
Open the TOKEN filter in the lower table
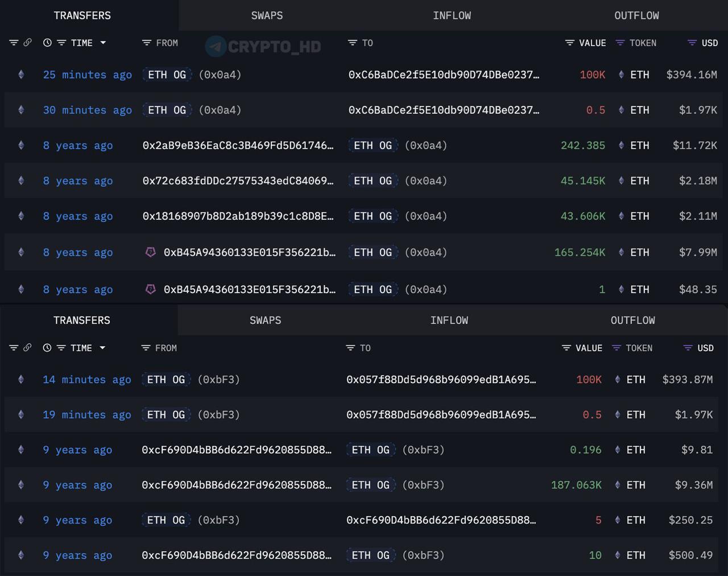coord(617,348)
